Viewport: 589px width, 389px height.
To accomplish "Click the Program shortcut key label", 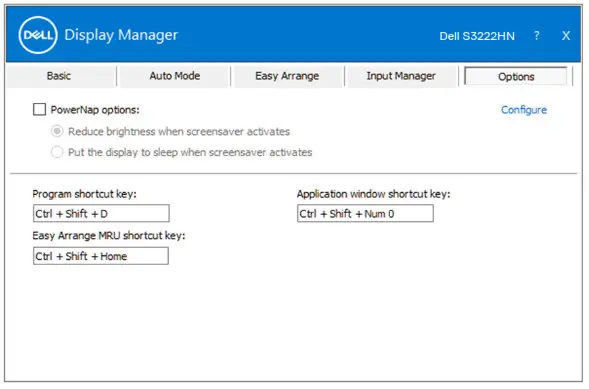I will click(85, 194).
